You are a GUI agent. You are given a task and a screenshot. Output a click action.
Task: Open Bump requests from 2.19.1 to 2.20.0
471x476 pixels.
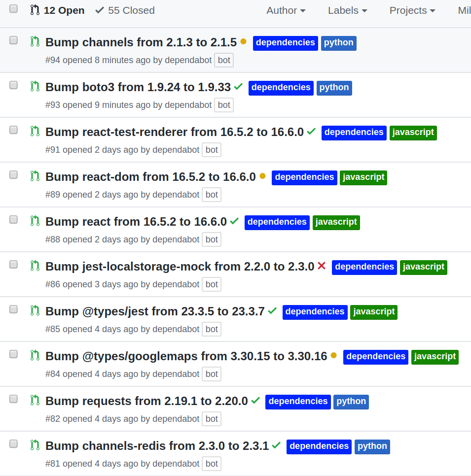pyautogui.click(x=147, y=401)
